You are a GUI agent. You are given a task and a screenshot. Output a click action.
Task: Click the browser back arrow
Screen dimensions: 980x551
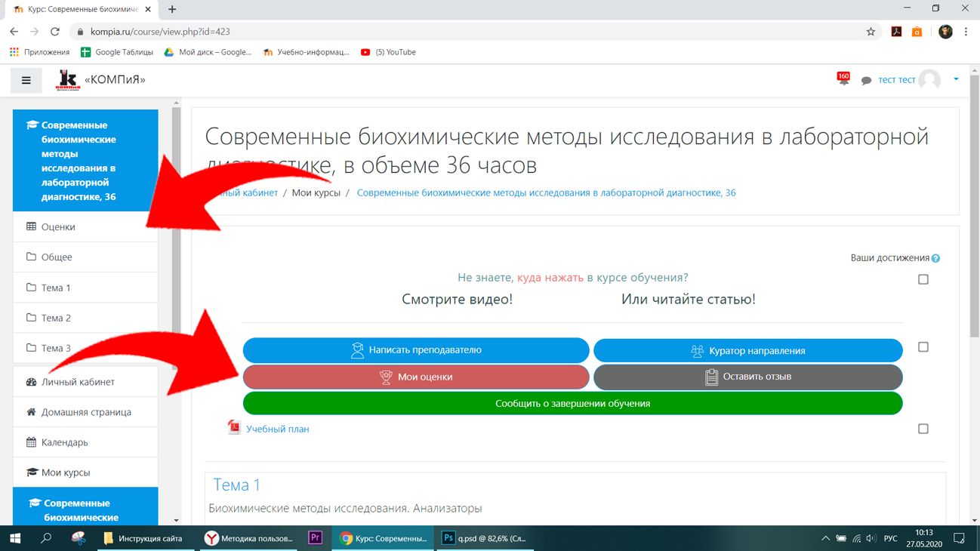pyautogui.click(x=14, y=32)
